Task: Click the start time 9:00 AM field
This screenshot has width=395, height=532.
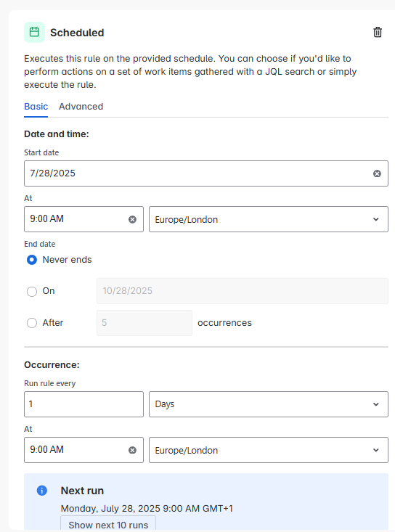Action: point(84,219)
